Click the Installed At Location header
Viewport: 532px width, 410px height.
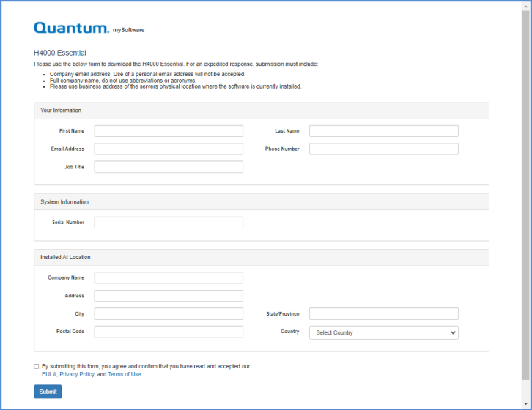pyautogui.click(x=262, y=258)
